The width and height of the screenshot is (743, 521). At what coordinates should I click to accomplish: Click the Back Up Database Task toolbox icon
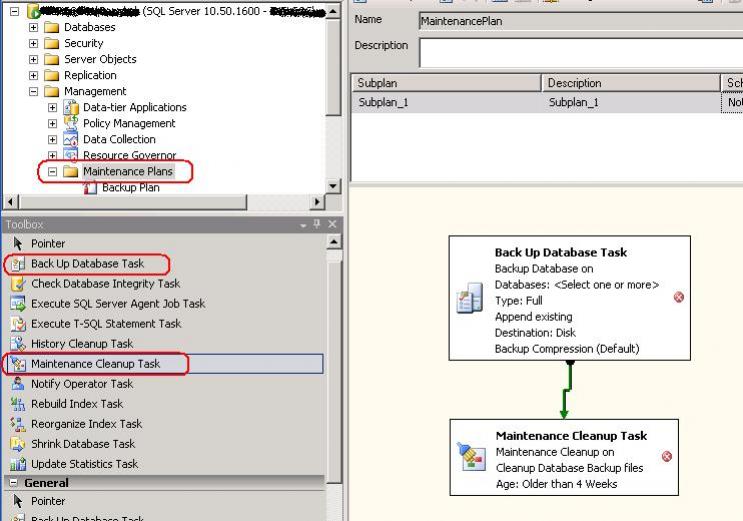[18, 264]
